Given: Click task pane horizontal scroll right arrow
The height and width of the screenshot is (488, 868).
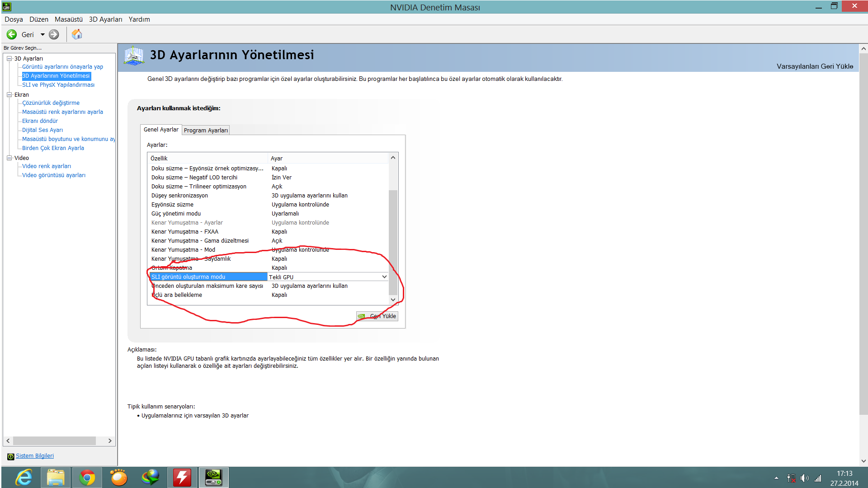Looking at the screenshot, I should [110, 441].
